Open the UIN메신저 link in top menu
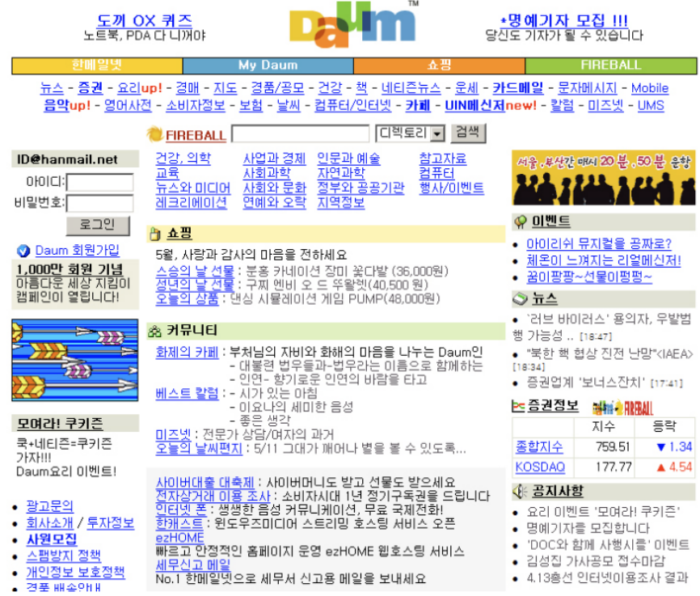This screenshot has height=596, width=700. [x=475, y=106]
